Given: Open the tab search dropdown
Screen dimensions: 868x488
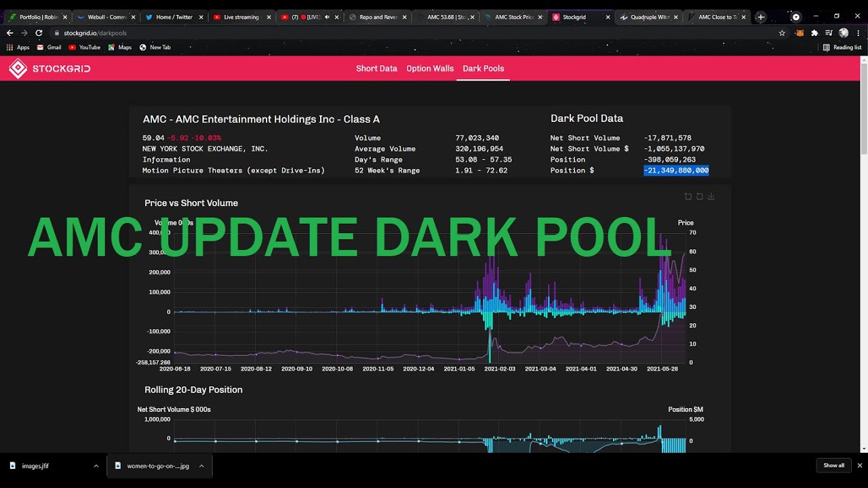Looking at the screenshot, I should click(796, 17).
